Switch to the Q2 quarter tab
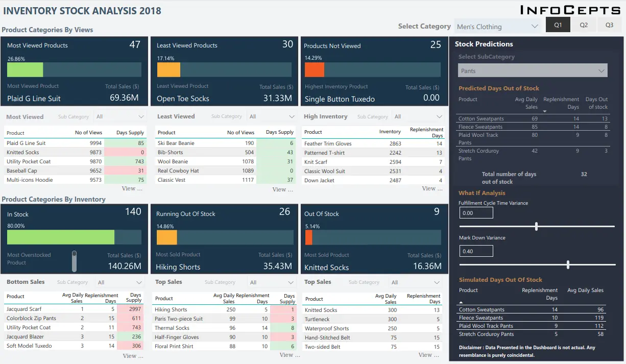This screenshot has height=364, width=626. 584,24
